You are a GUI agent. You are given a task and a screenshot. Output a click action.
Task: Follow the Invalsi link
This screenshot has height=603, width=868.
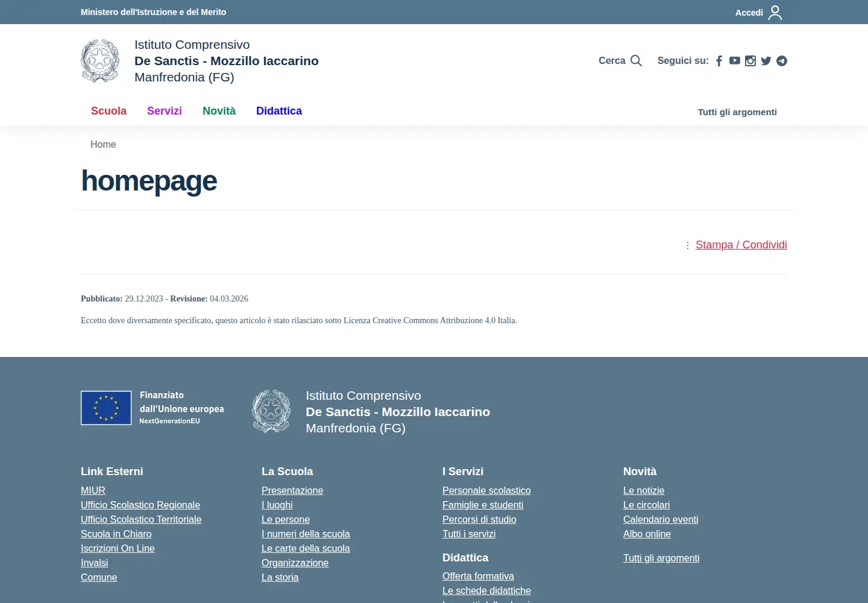(95, 563)
